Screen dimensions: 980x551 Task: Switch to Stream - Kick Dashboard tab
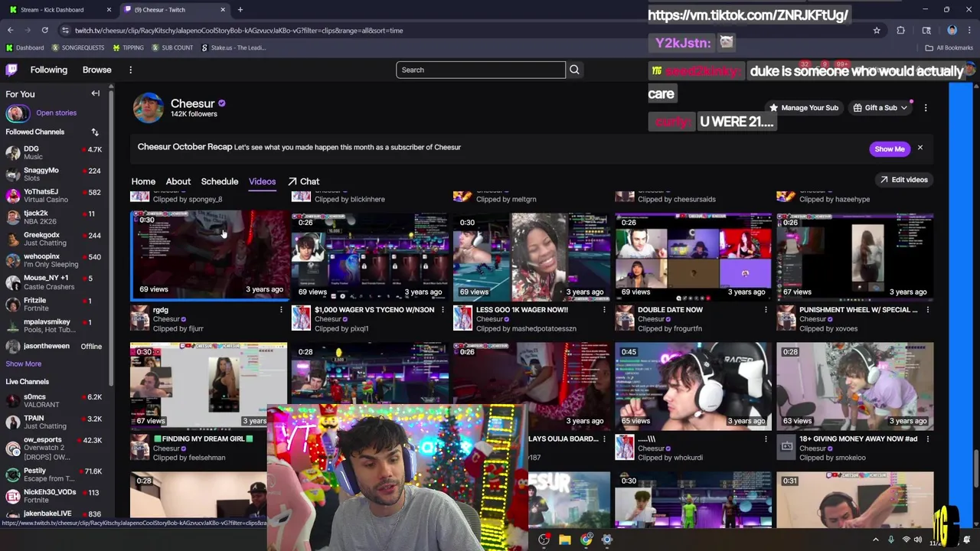tap(60, 10)
